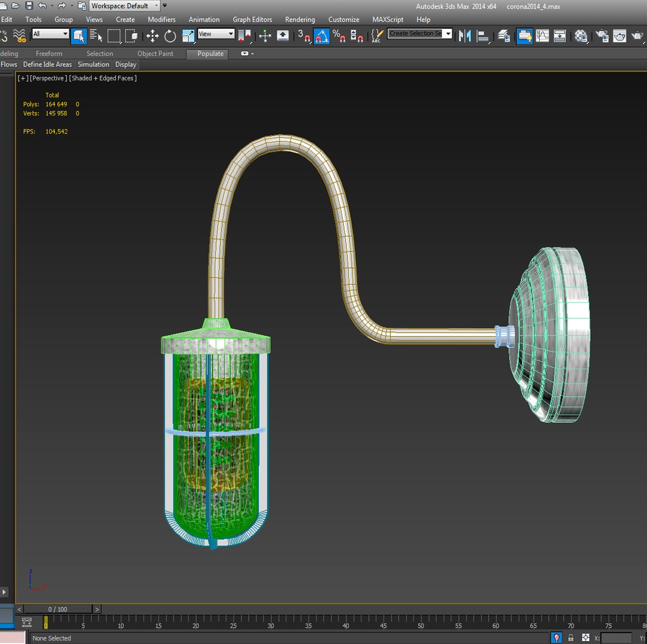Open the Modifiers menu
The image size is (647, 644).
[x=162, y=20]
